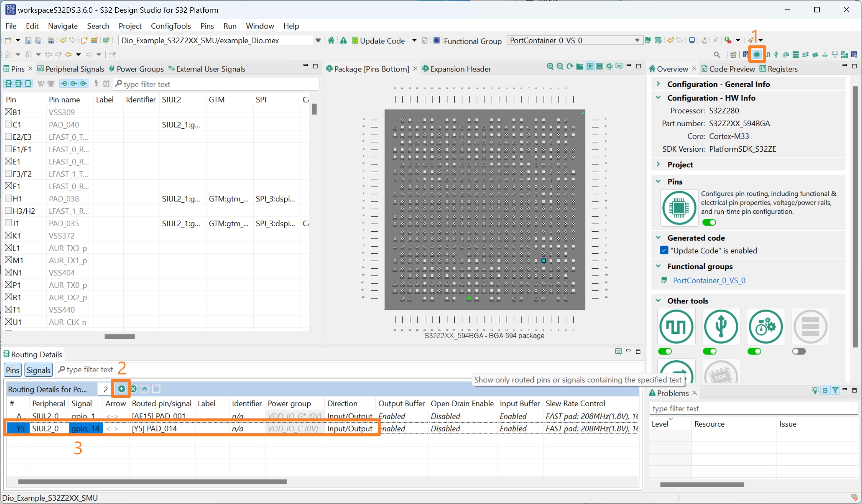The width and height of the screenshot is (862, 504).
Task: Open the Clocks tool in Other tools
Action: point(676,327)
